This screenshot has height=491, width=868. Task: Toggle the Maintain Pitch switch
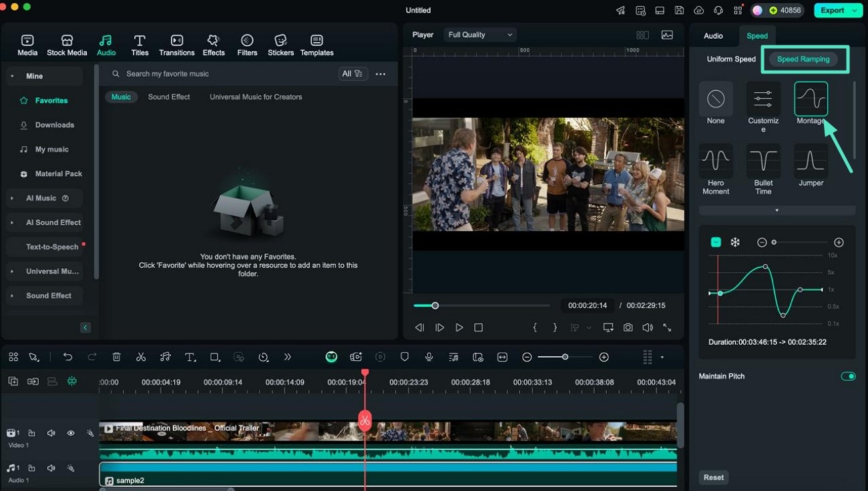[848, 376]
